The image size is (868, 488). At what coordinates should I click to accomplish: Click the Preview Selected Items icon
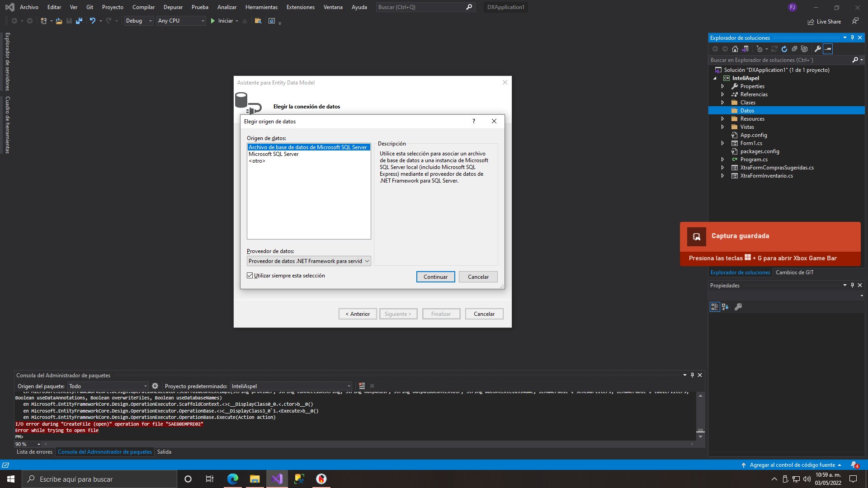828,49
